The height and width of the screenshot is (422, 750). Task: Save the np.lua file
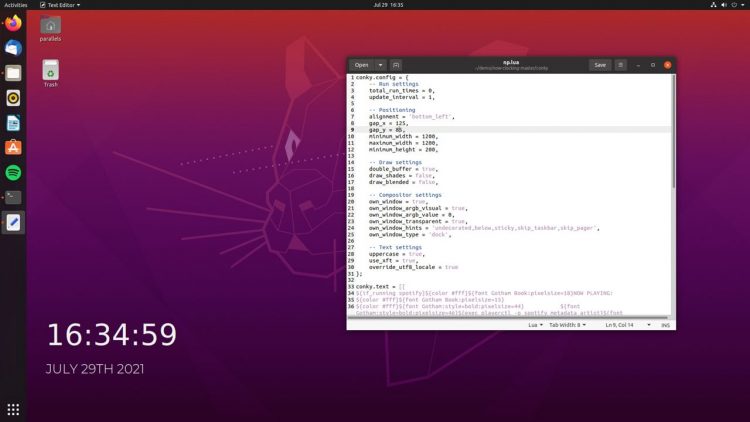coord(600,65)
